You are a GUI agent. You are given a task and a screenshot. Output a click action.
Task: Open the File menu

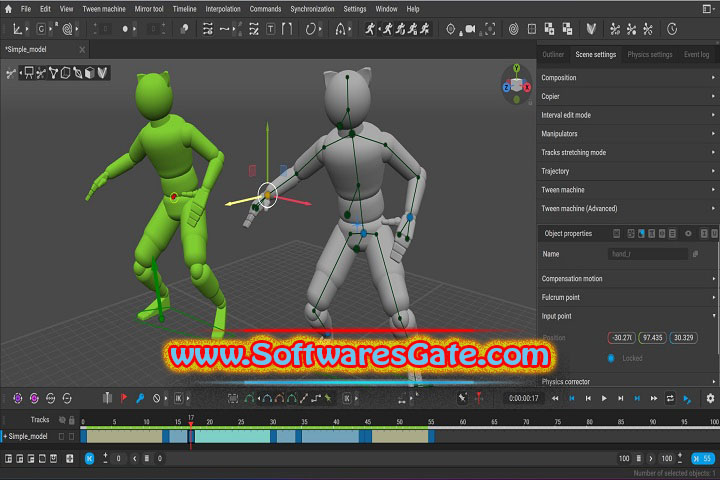(x=26, y=9)
